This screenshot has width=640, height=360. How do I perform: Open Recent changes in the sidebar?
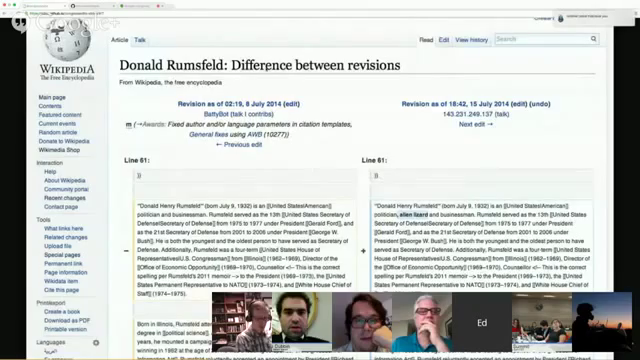coord(65,198)
